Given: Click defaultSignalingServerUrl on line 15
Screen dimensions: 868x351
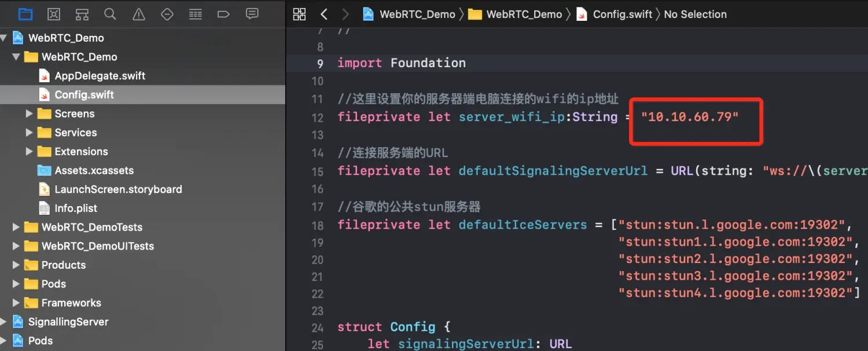Looking at the screenshot, I should tap(553, 171).
